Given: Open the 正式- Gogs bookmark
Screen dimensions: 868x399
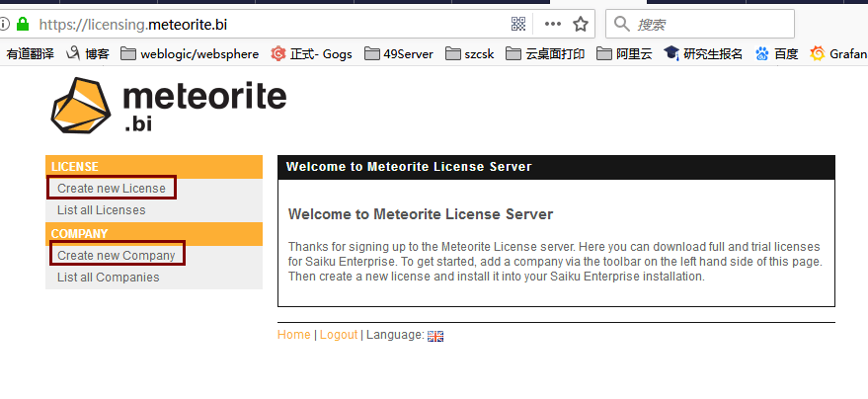Looking at the screenshot, I should (312, 53).
